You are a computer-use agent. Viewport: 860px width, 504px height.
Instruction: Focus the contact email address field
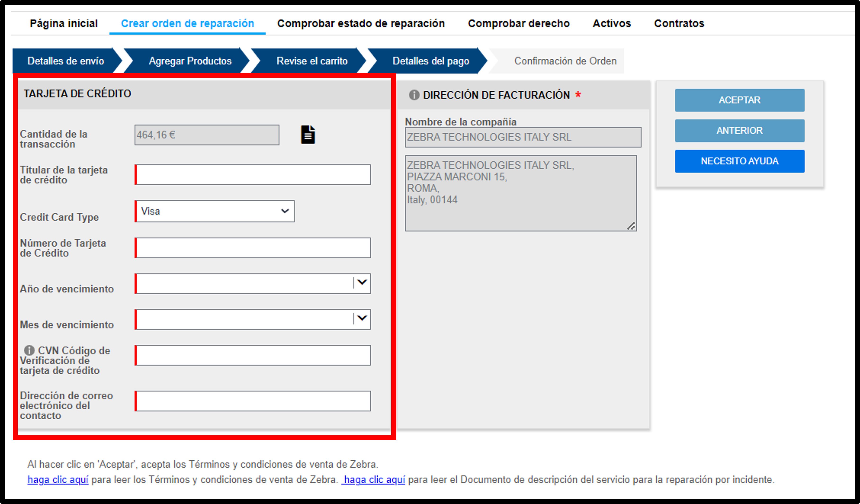click(x=252, y=401)
